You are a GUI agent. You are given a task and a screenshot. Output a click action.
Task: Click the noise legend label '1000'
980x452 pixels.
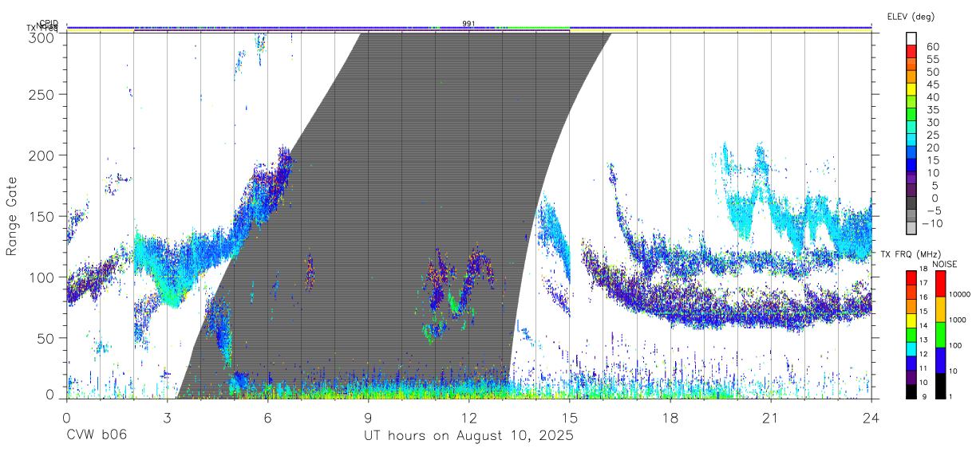tap(958, 320)
